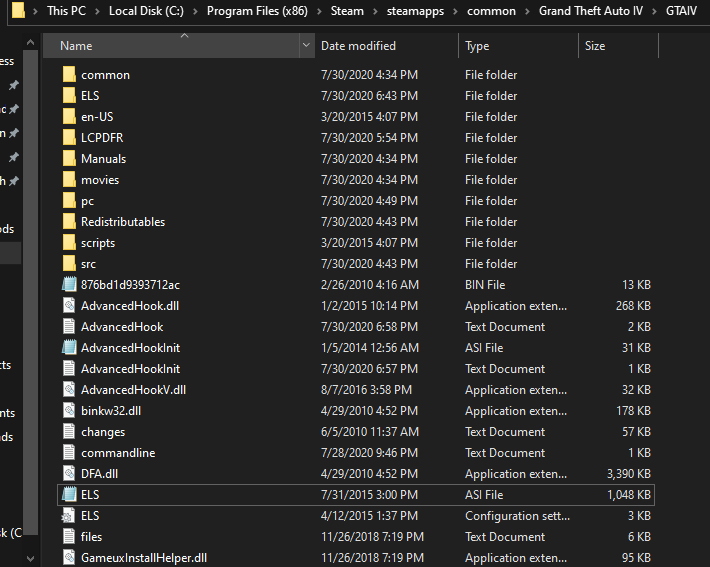Select the binkw32.dll file icon
Image resolution: width=710 pixels, height=567 pixels.
coord(69,411)
